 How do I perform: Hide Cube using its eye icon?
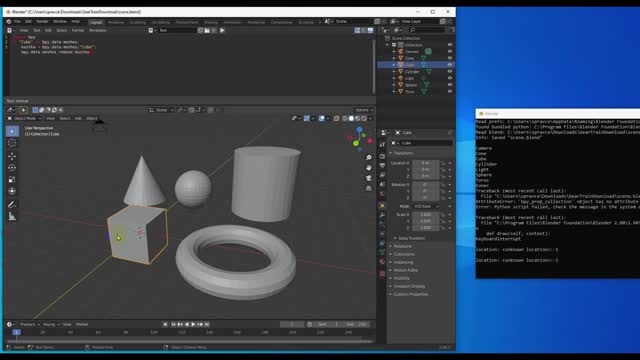pyautogui.click(x=450, y=64)
